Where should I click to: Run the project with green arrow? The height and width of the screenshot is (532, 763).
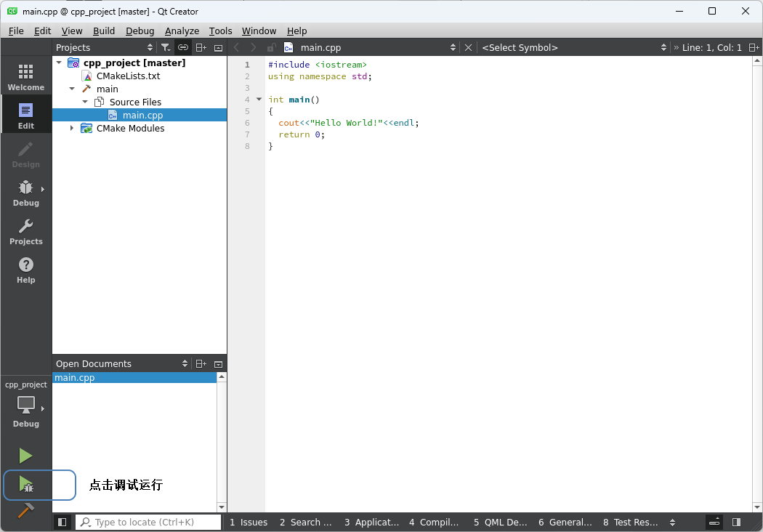(x=25, y=456)
